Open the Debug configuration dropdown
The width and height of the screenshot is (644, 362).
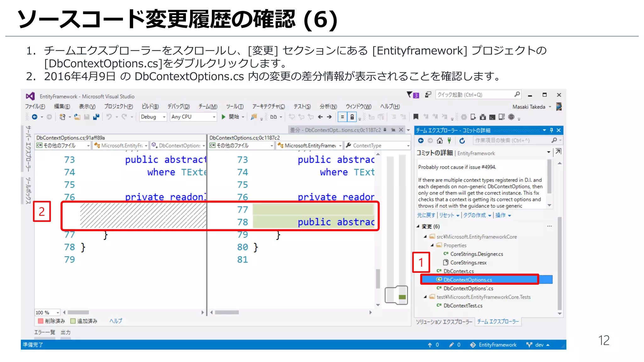pos(153,117)
